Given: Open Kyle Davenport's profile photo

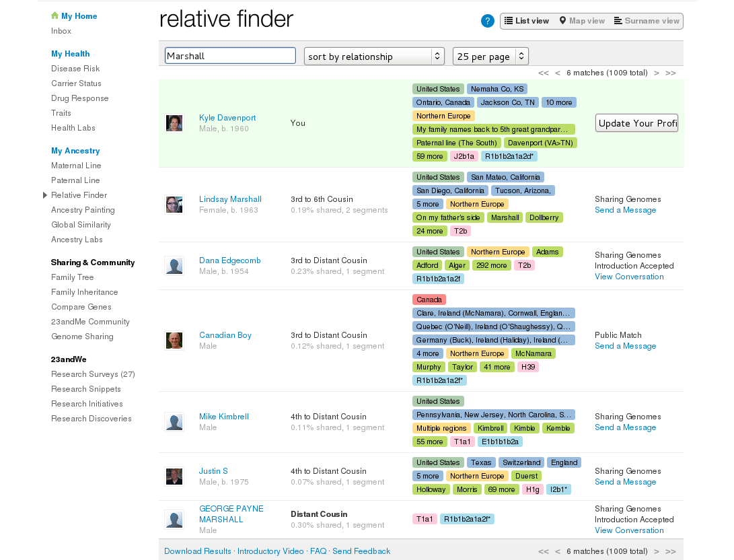Looking at the screenshot, I should click(x=174, y=123).
